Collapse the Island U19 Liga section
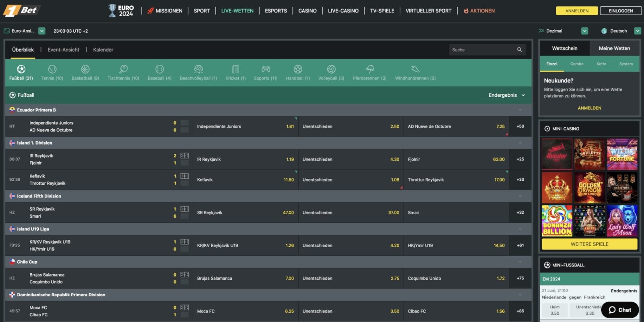The image size is (644, 322). tap(520, 229)
